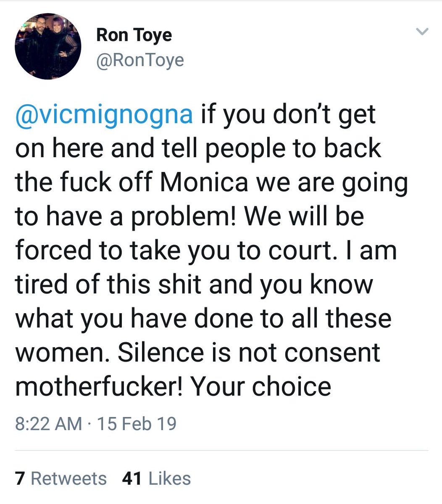Click the like count number 41
This screenshot has width=442, height=504.
click(x=132, y=478)
